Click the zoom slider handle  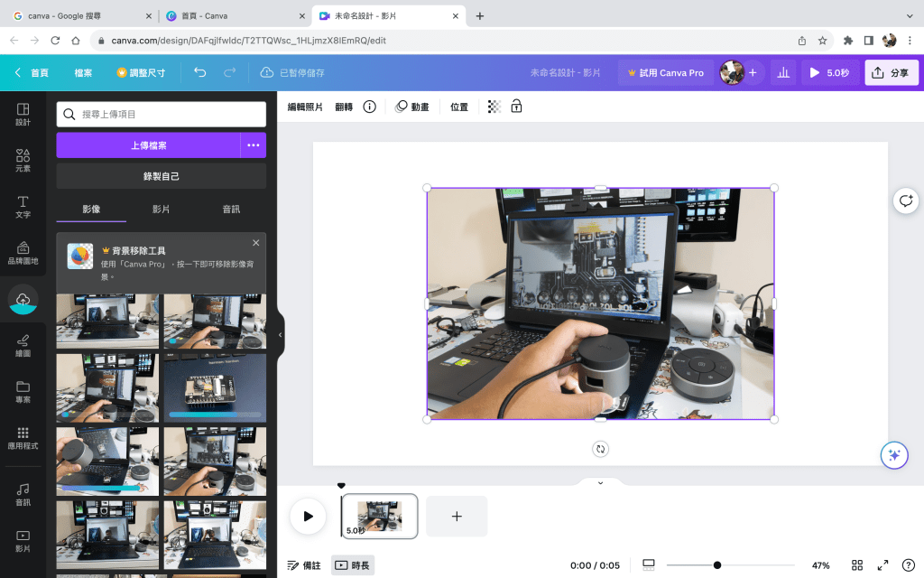pos(717,565)
